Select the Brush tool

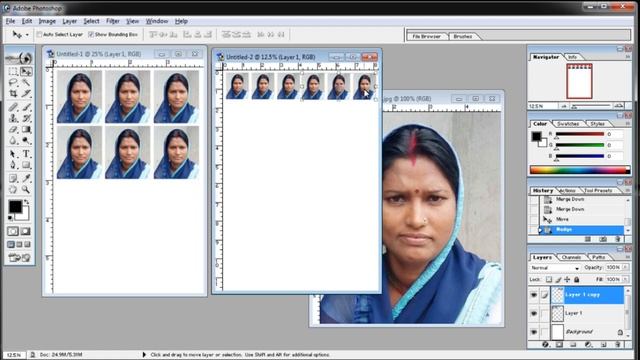[27, 107]
